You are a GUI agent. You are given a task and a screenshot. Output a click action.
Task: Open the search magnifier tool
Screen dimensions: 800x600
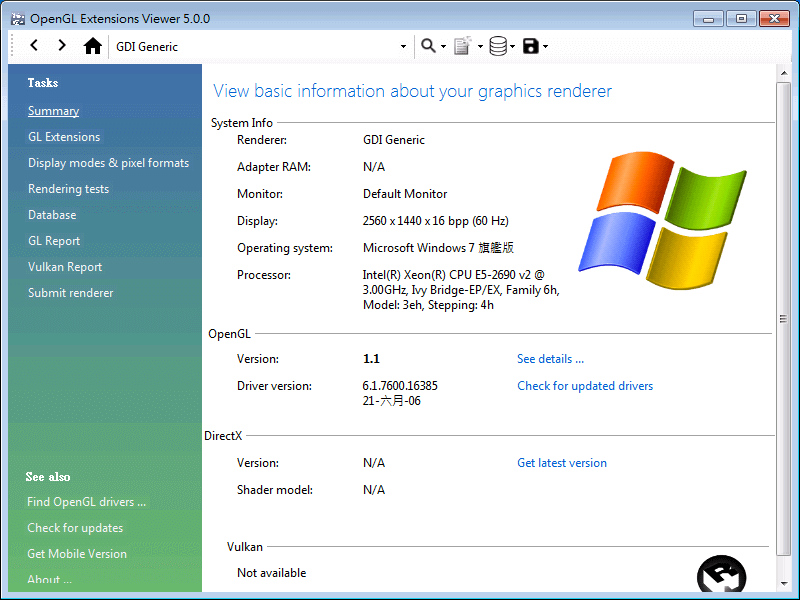click(426, 46)
